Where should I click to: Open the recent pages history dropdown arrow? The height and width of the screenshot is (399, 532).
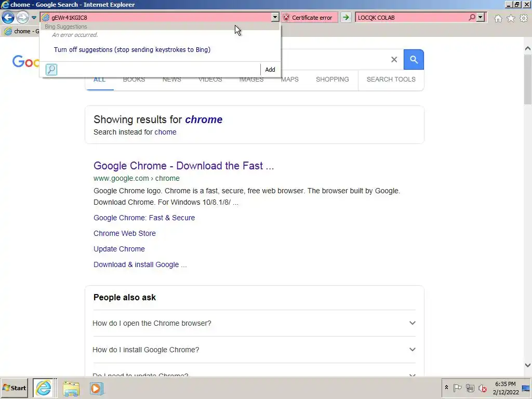[34, 18]
